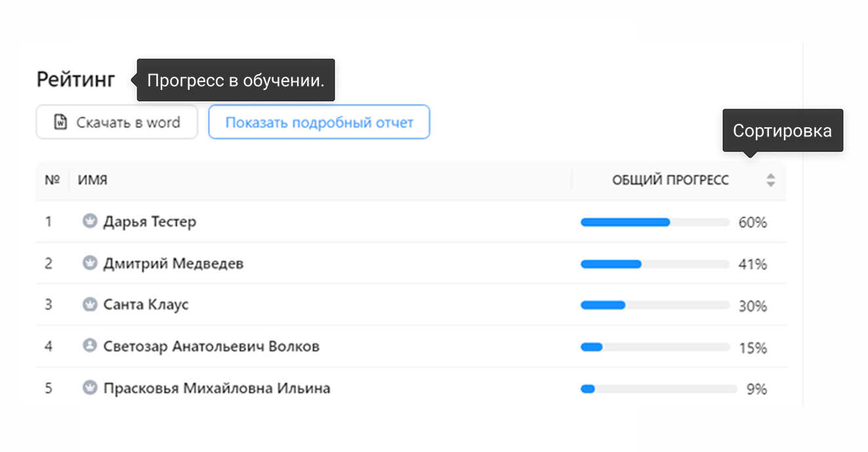Click Санта Клаус's 30% progress bar

pos(655,306)
